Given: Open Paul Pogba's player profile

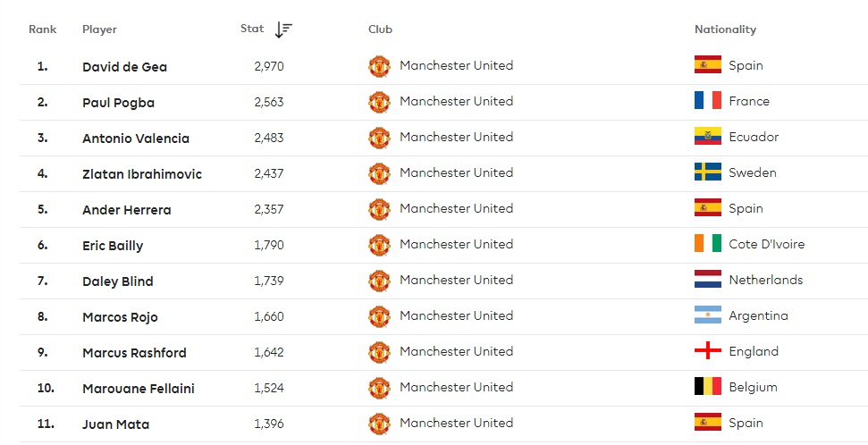Looking at the screenshot, I should coord(118,103).
